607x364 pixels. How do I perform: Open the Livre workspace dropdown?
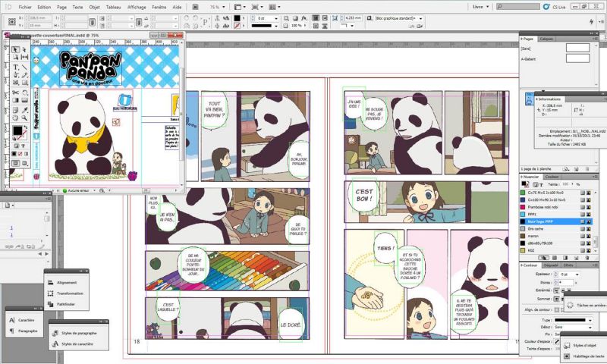pyautogui.click(x=481, y=7)
